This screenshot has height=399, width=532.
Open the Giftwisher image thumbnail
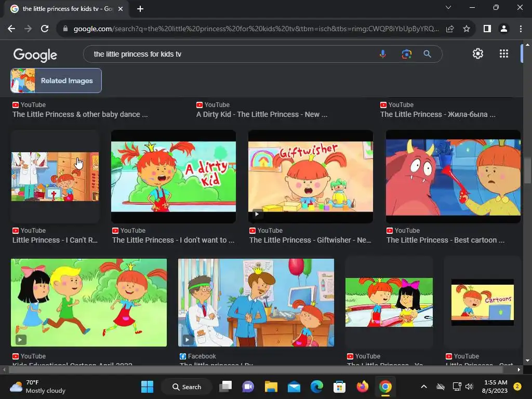tap(311, 177)
